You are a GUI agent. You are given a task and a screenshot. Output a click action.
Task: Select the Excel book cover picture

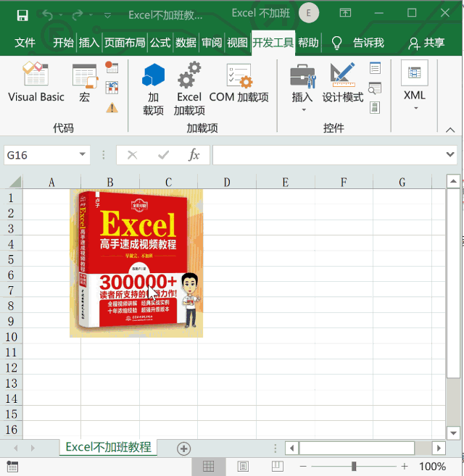136,264
